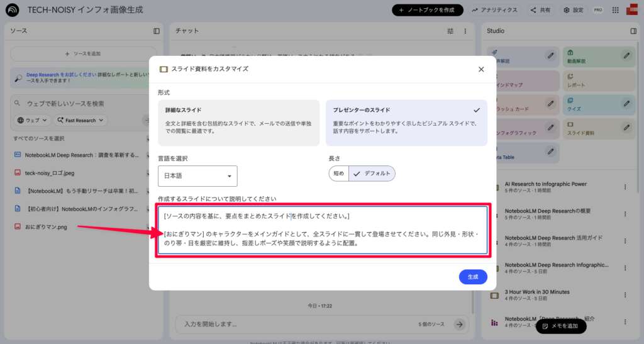
Task: Choose the 短め length option
Action: tap(339, 174)
